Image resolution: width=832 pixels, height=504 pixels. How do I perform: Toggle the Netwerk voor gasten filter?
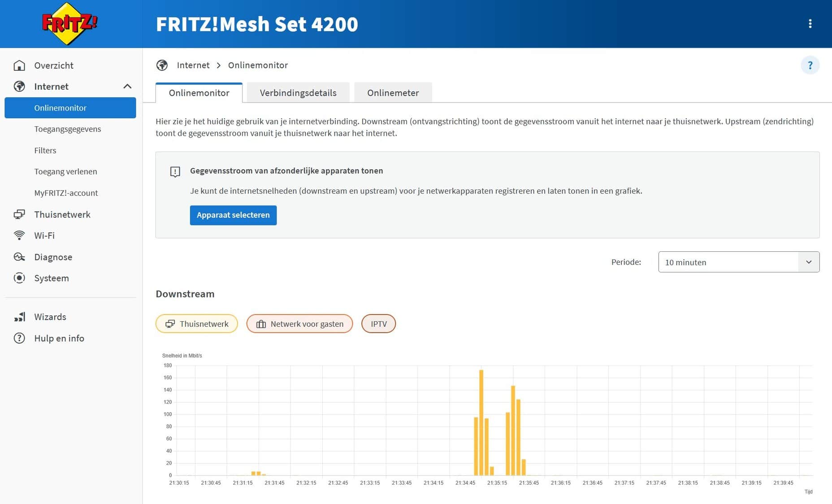click(x=299, y=324)
